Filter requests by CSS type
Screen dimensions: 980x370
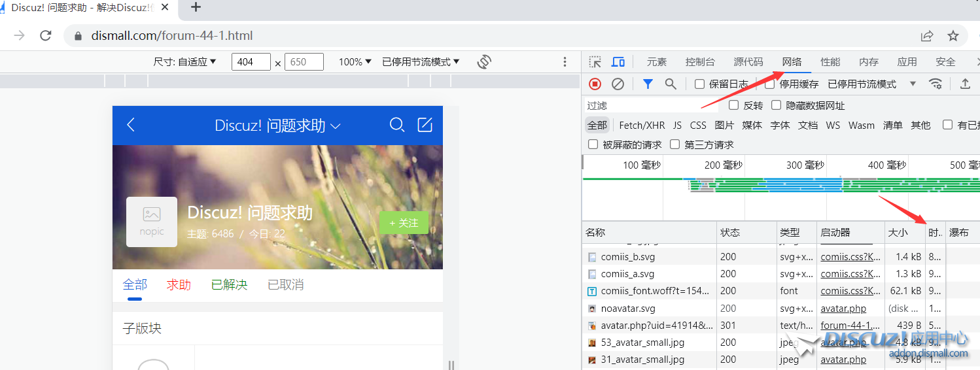click(698, 125)
